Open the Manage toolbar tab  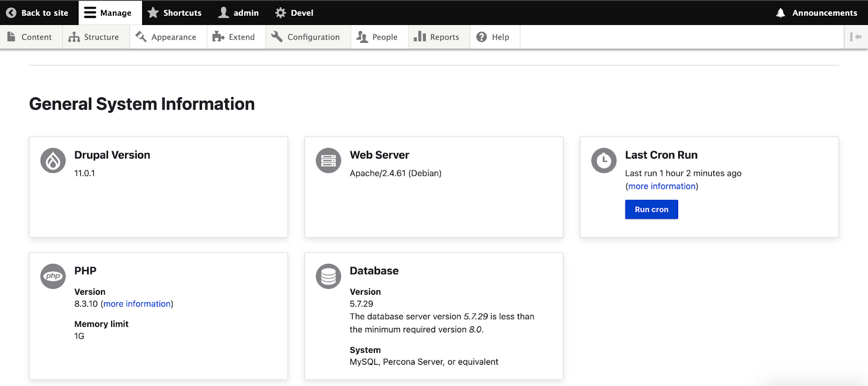(x=110, y=12)
